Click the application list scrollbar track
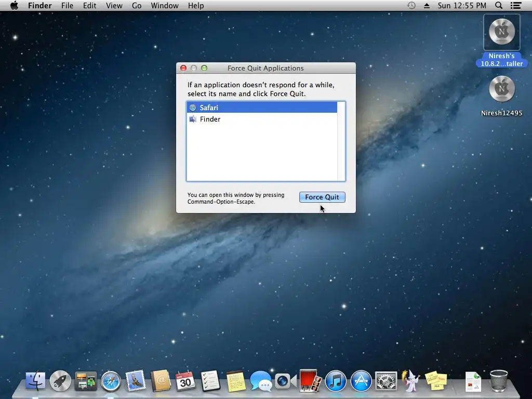Screen dimensions: 532x399 click(x=341, y=141)
